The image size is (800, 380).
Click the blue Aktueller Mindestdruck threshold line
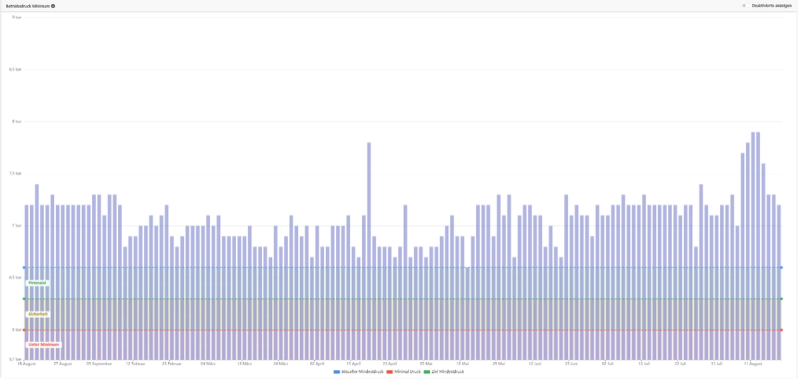403,267
